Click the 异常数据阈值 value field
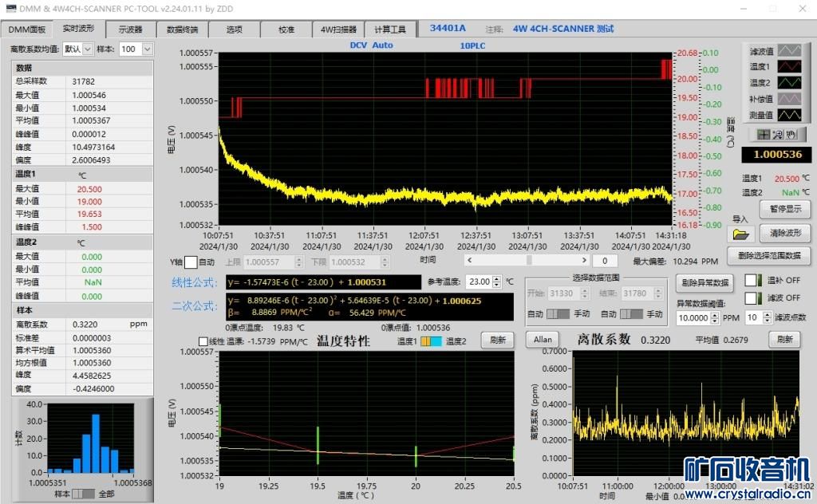 (693, 317)
